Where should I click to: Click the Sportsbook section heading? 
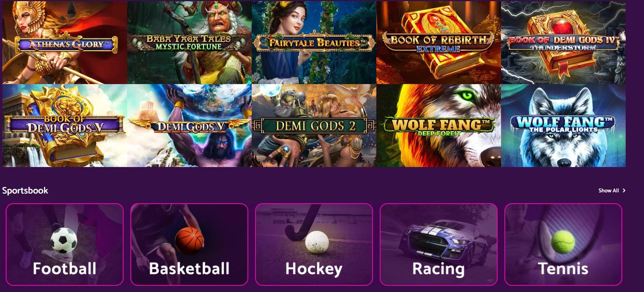[x=25, y=190]
